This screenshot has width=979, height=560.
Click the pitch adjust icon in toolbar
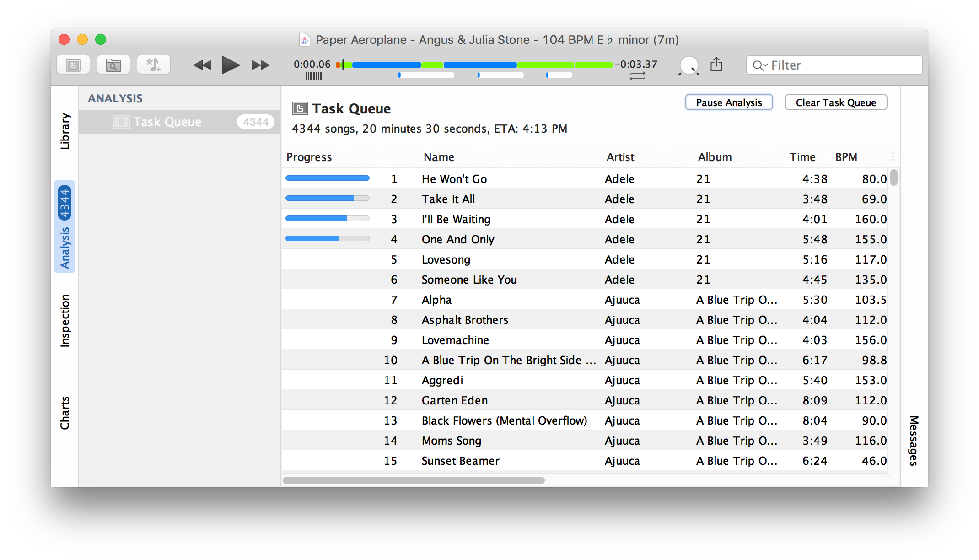click(x=689, y=65)
